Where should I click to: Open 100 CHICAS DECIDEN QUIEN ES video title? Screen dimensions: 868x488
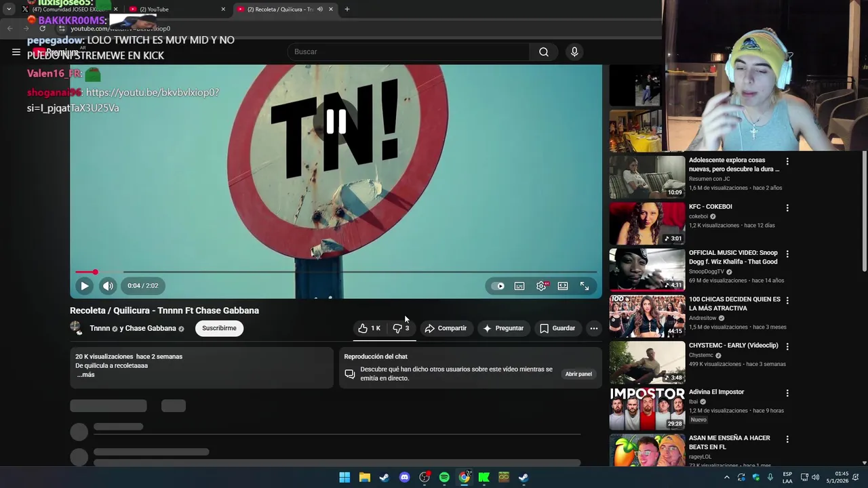click(734, 304)
